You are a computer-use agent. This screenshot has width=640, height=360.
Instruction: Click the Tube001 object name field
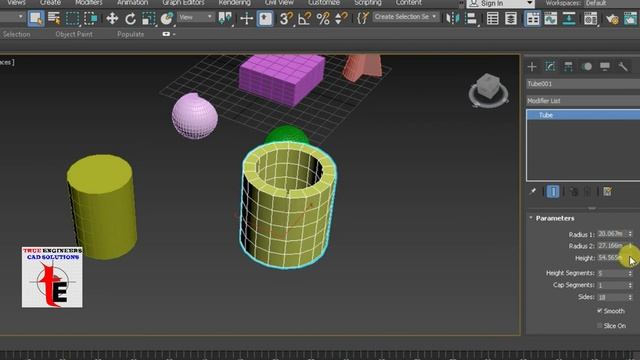click(583, 84)
